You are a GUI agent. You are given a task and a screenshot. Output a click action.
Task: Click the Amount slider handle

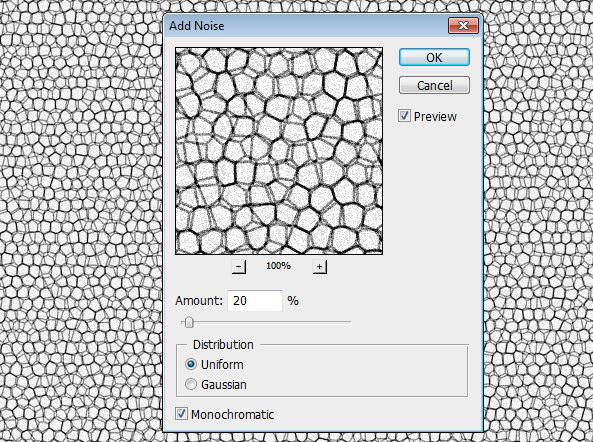189,323
